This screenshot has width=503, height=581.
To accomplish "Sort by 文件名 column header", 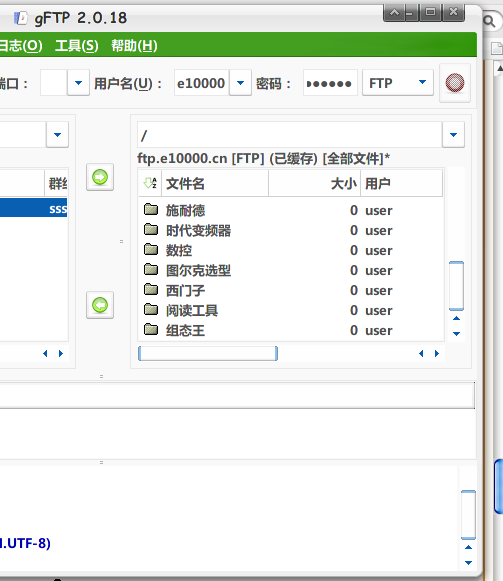I will tap(215, 183).
